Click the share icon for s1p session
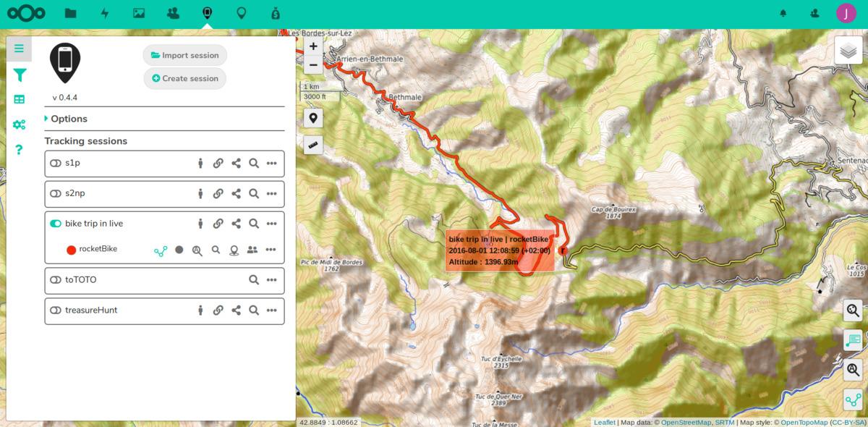Screen dimensions: 868x427 [236, 164]
